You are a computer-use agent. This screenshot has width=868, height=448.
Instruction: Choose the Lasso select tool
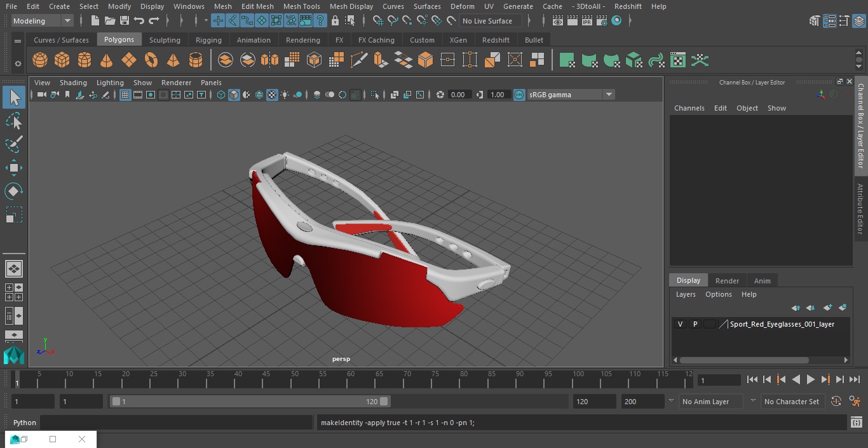click(13, 121)
